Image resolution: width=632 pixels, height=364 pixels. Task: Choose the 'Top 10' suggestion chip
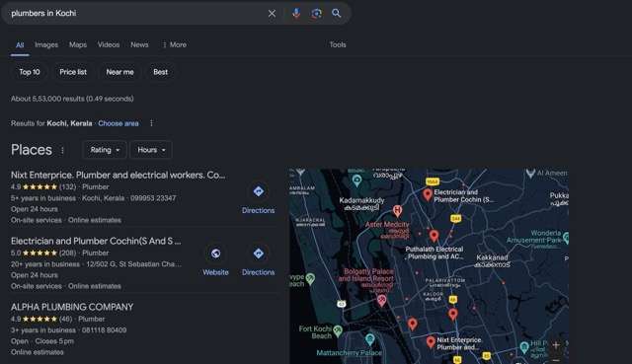tap(30, 72)
